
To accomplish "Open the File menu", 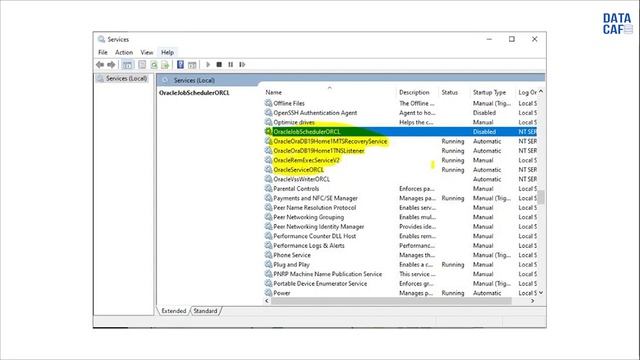I will [103, 52].
